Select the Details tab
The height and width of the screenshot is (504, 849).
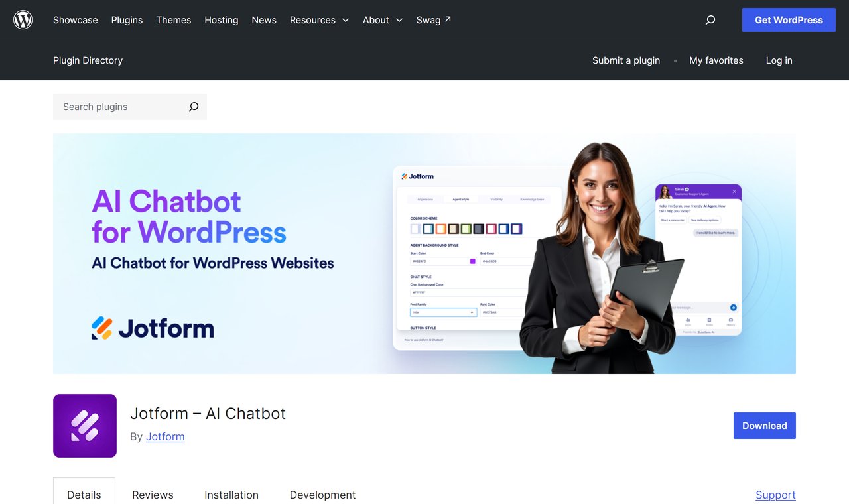(84, 495)
